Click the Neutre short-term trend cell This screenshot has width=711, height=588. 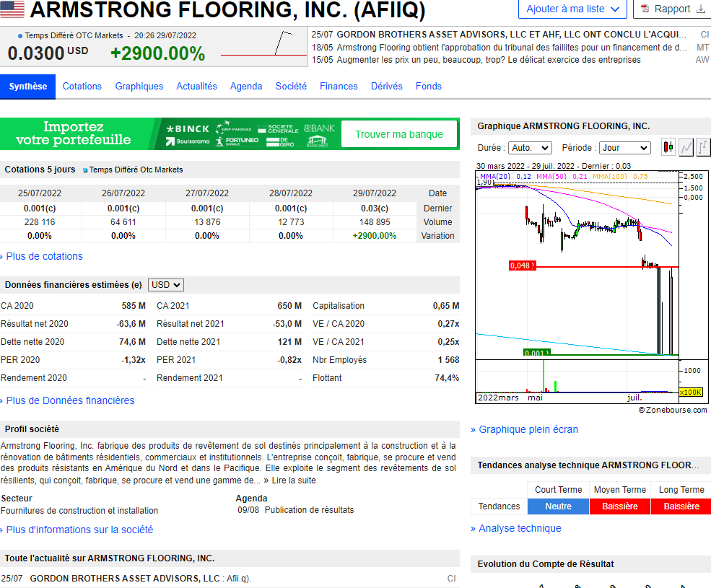point(558,506)
